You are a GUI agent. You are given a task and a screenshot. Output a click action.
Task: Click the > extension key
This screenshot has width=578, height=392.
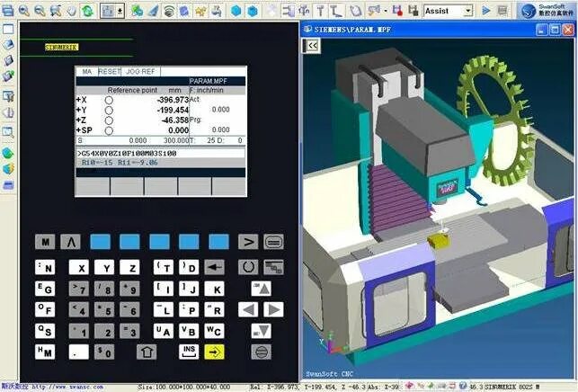[248, 242]
